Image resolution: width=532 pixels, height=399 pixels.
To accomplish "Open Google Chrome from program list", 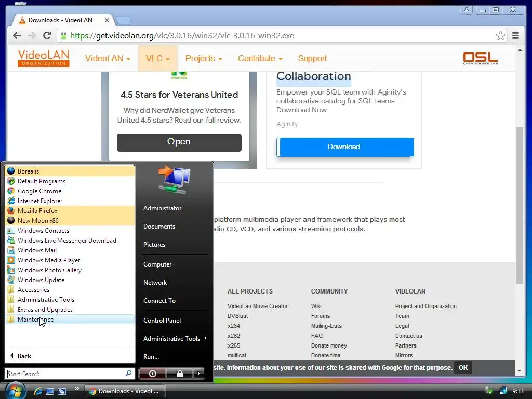I will [x=70, y=191].
